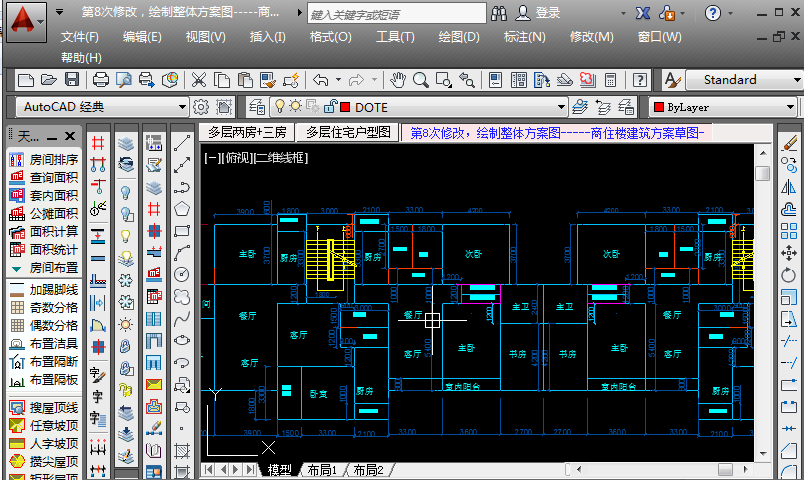Screen dimensions: 804x480
Task: Toggle DOTE layer lightbulb on/off
Action: tap(281, 107)
